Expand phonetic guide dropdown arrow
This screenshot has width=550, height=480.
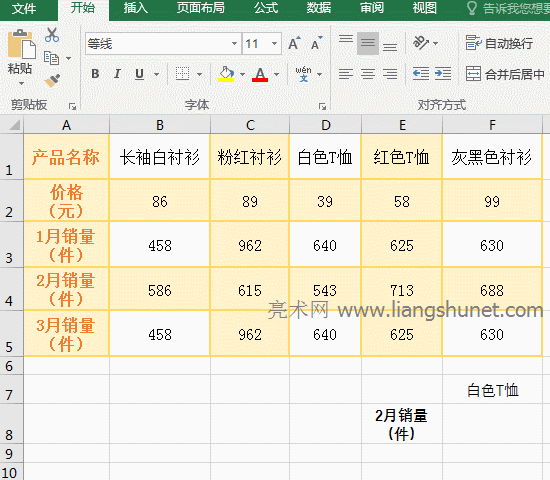pyautogui.click(x=319, y=74)
